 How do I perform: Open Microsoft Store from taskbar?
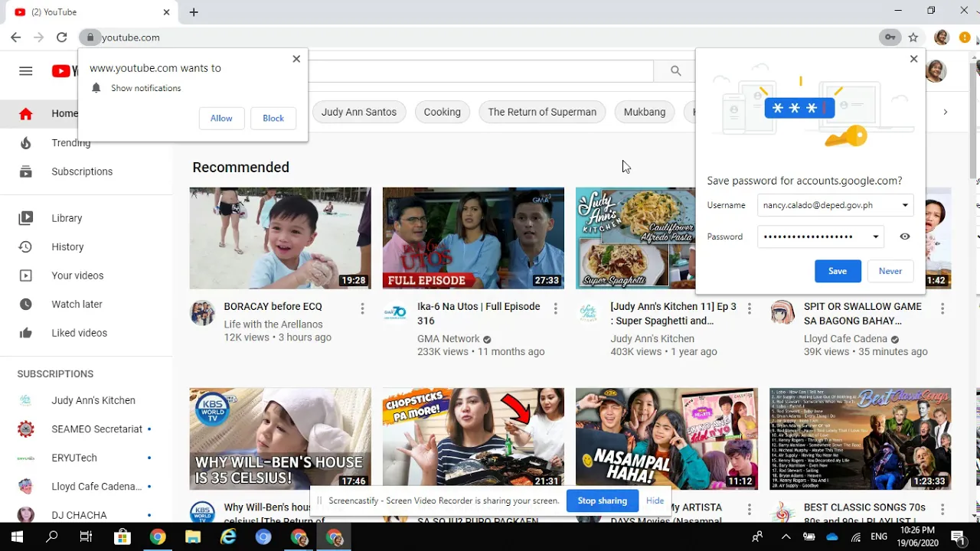[x=122, y=537]
